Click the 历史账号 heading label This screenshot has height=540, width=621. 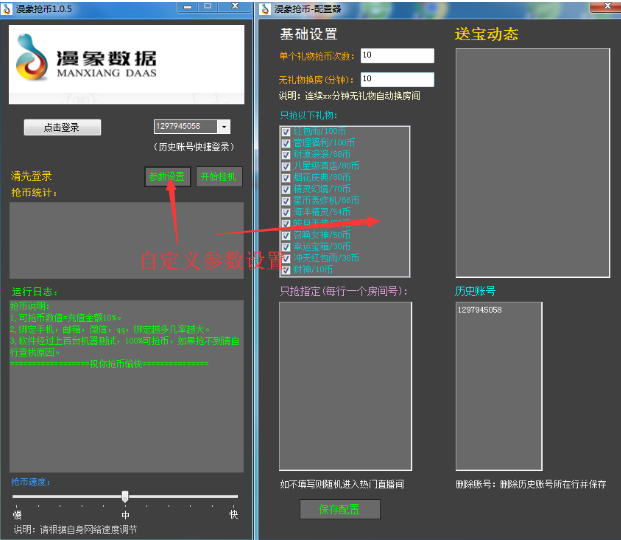(475, 291)
